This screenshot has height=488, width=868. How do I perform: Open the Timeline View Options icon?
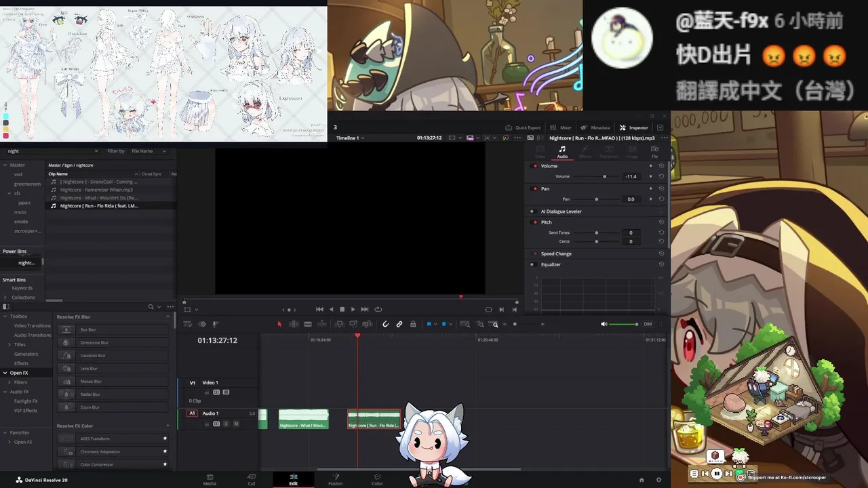189,324
